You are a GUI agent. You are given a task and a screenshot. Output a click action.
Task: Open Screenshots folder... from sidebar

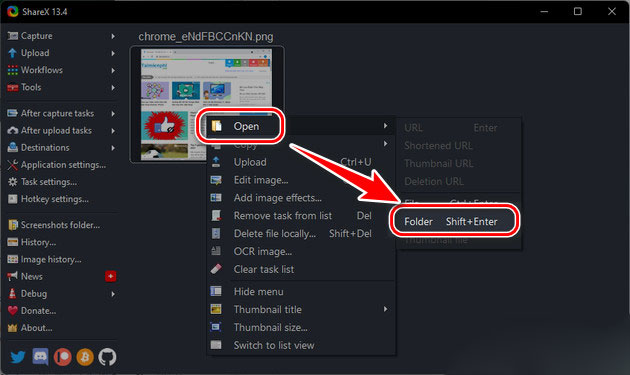(x=60, y=225)
